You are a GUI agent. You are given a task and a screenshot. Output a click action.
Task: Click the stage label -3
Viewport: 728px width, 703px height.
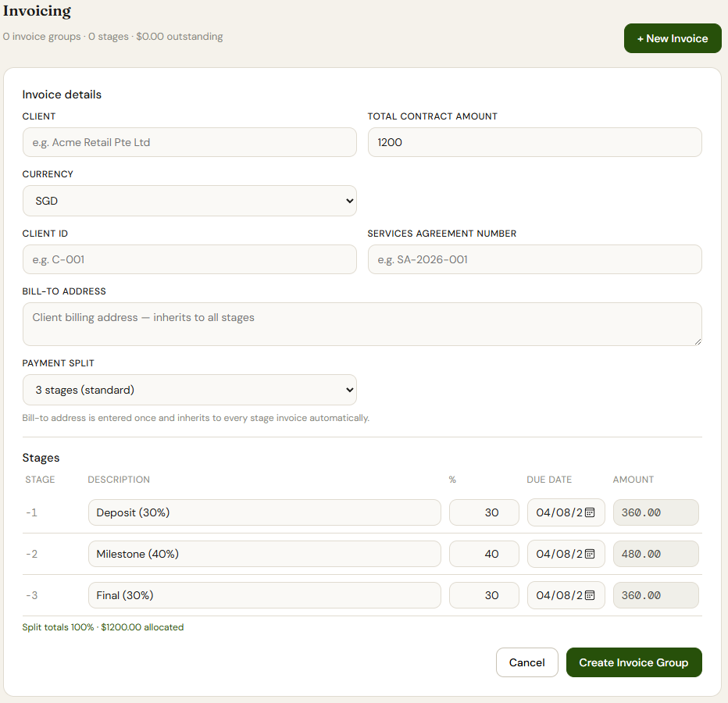tap(31, 595)
